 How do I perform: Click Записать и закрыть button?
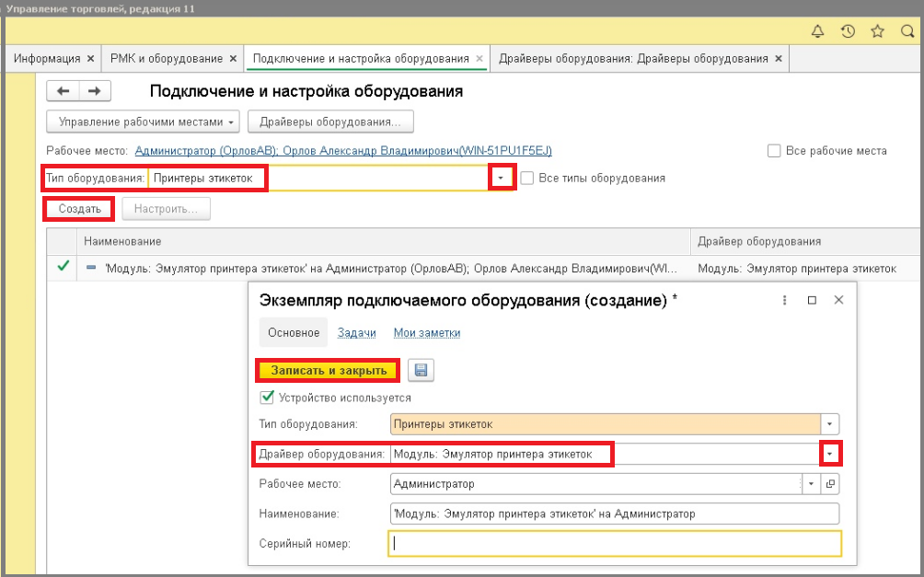click(329, 370)
